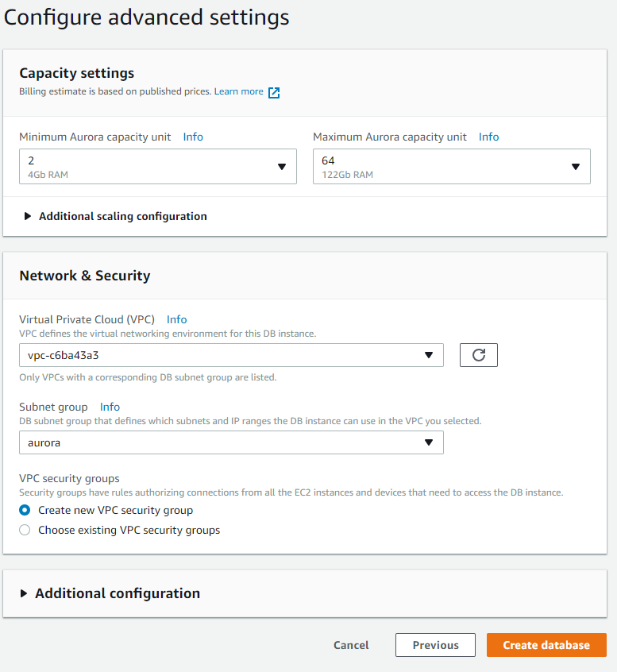Viewport: 617px width, 672px height.
Task: Click the Subnet group dropdown arrow
Action: pyautogui.click(x=429, y=442)
